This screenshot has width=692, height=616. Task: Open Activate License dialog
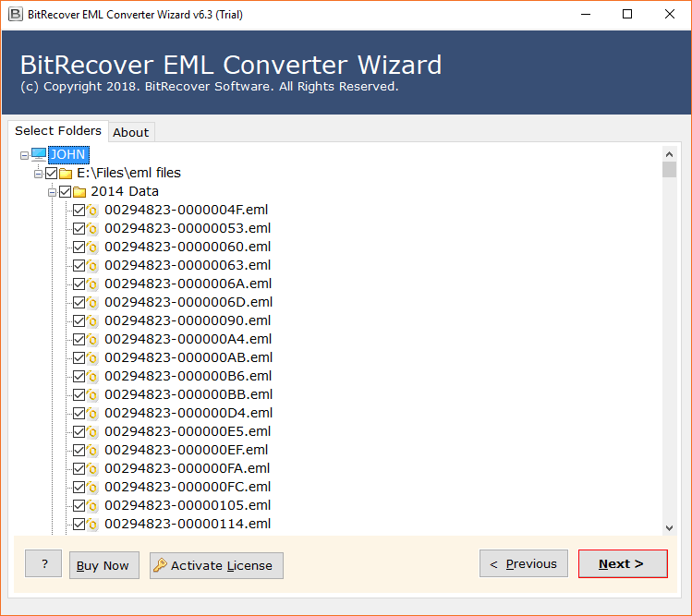coord(216,566)
